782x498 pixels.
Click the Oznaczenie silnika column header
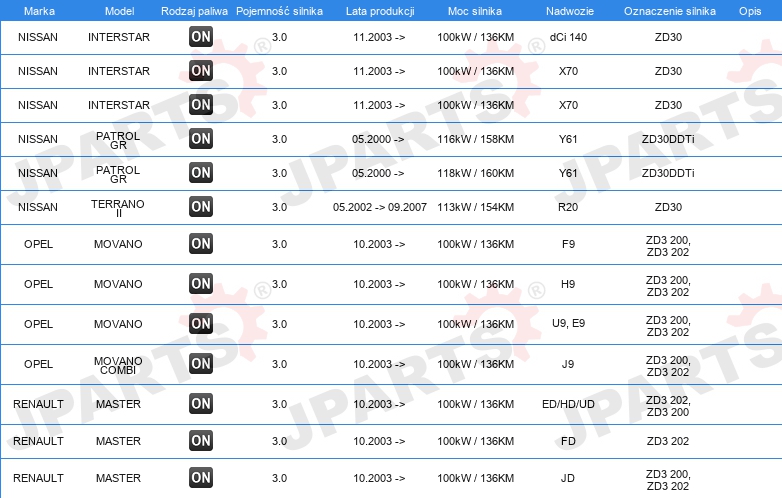tap(669, 11)
